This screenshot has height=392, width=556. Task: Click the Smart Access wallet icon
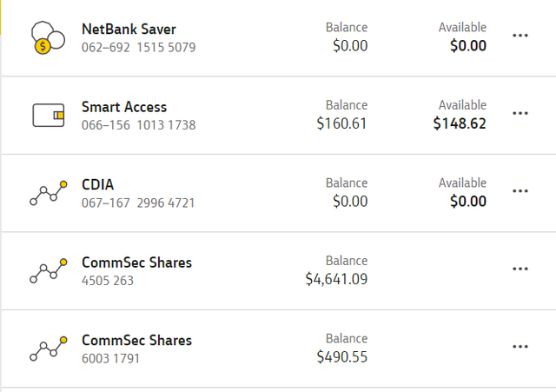(x=49, y=115)
